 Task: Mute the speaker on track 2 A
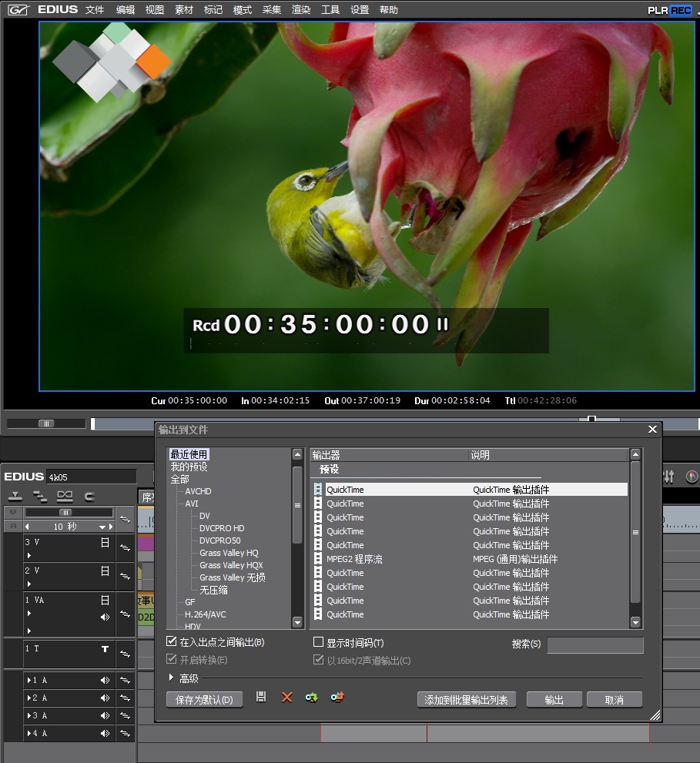pos(105,698)
